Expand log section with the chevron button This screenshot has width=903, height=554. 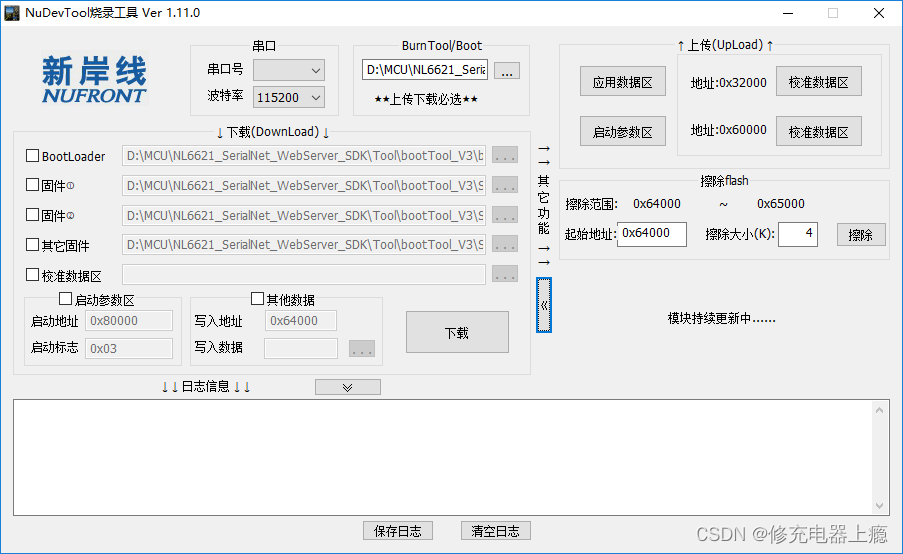point(347,387)
